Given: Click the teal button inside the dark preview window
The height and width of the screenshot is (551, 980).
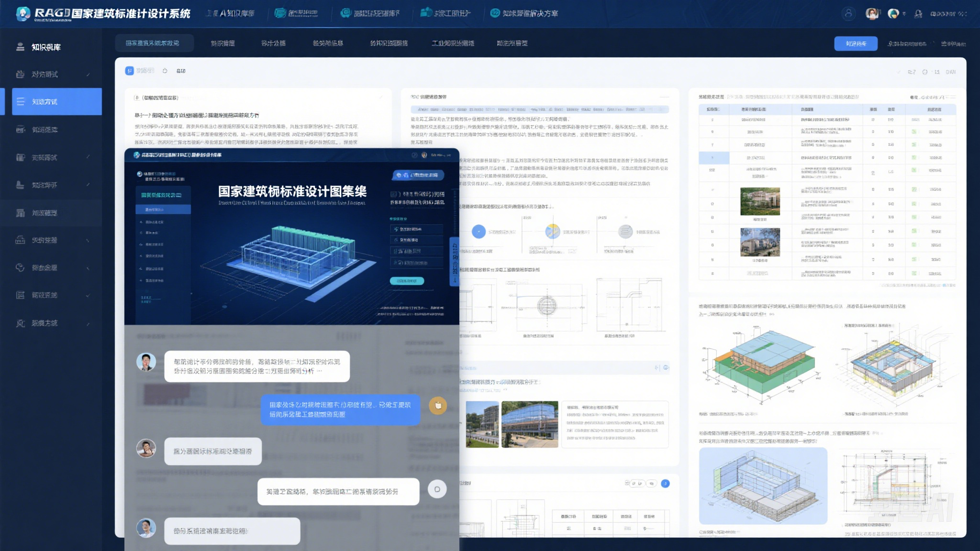Looking at the screenshot, I should click(407, 281).
